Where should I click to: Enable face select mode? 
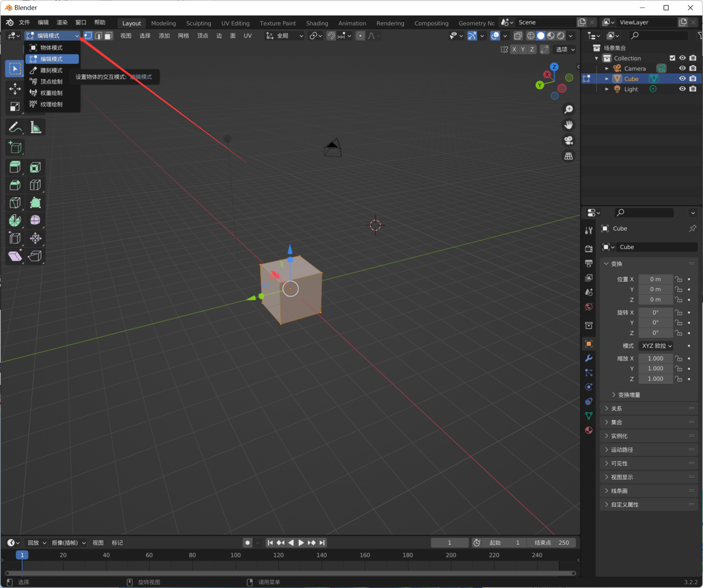tap(108, 36)
